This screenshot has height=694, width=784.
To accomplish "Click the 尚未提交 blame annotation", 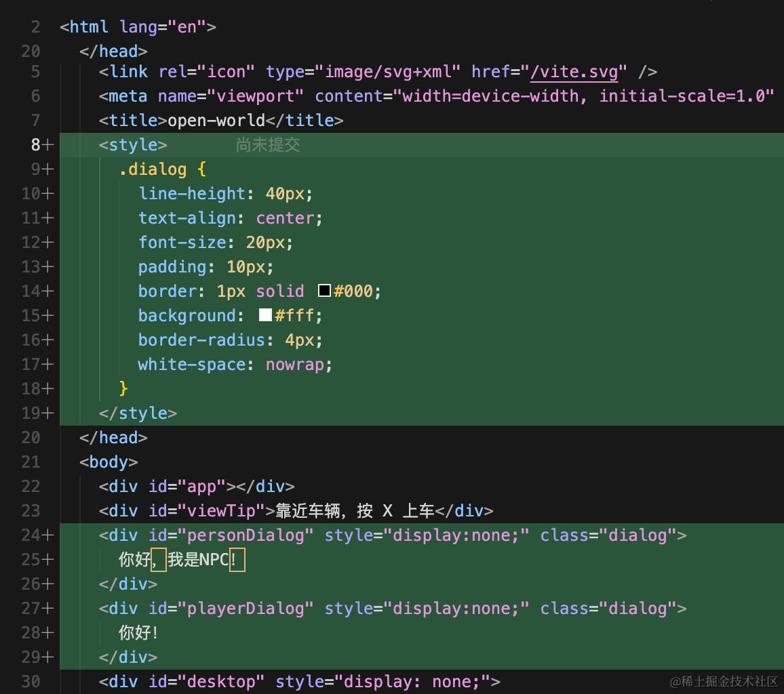I will [x=268, y=145].
